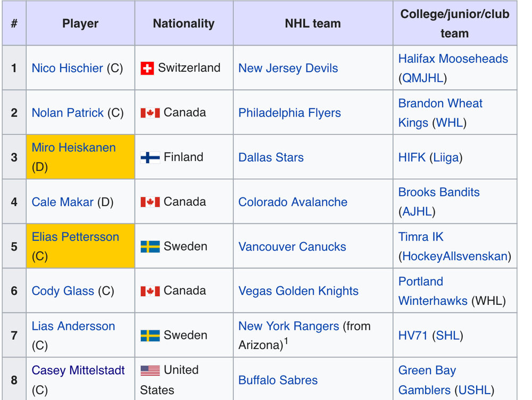
Task: Visit the Halifax Mooseheads page
Action: (x=453, y=59)
